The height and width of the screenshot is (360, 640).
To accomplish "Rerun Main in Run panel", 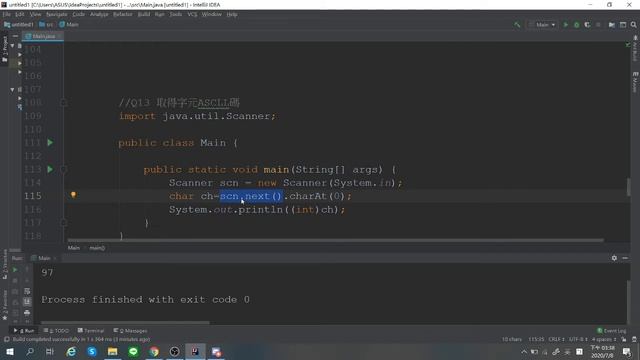I will 15,270.
